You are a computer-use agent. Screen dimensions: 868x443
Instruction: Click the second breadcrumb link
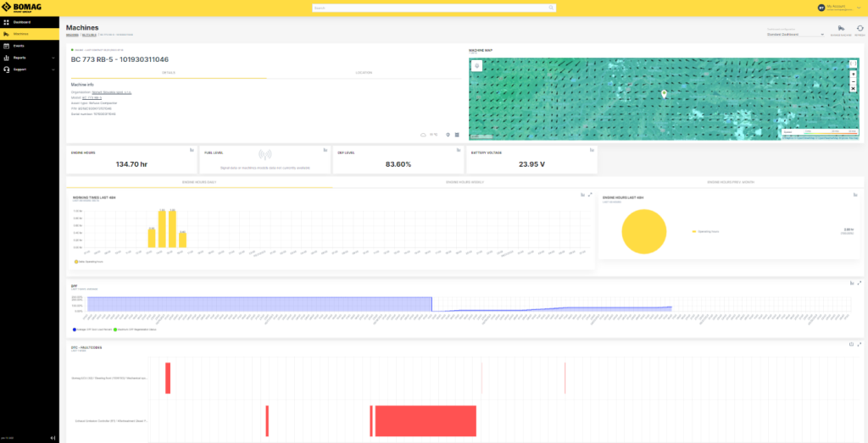tap(89, 35)
